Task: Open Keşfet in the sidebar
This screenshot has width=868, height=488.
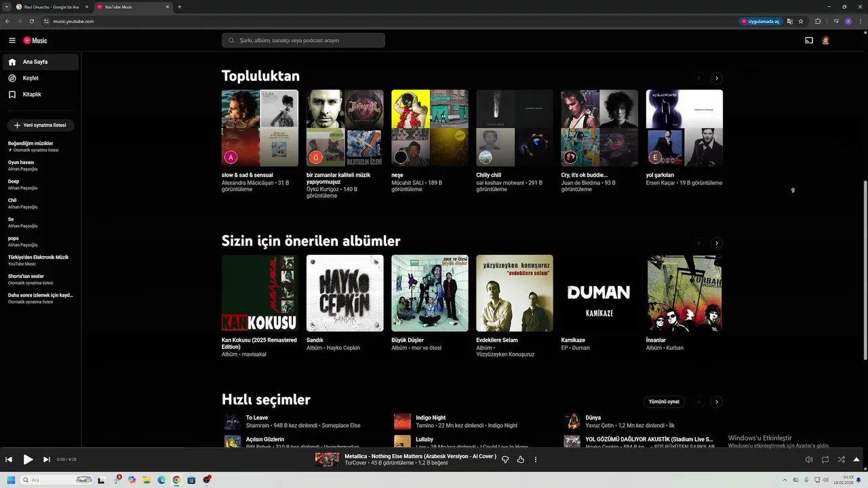Action: click(41, 78)
